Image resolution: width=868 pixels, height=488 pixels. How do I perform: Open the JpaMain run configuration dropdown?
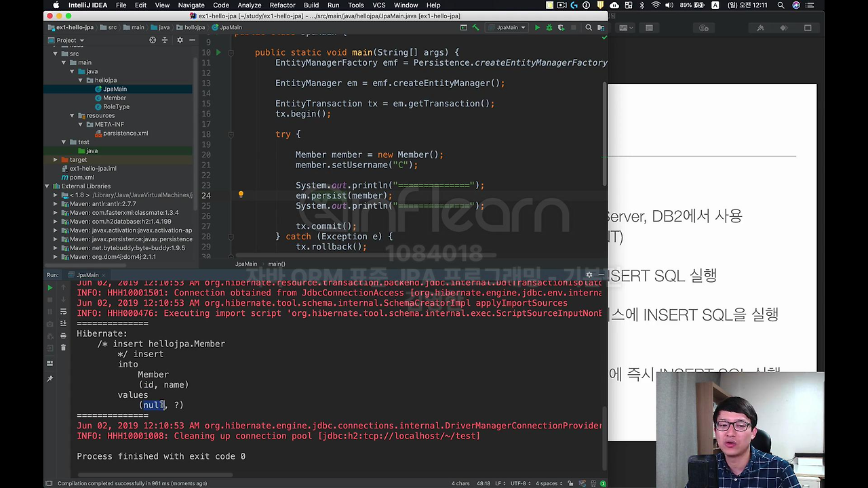(507, 28)
